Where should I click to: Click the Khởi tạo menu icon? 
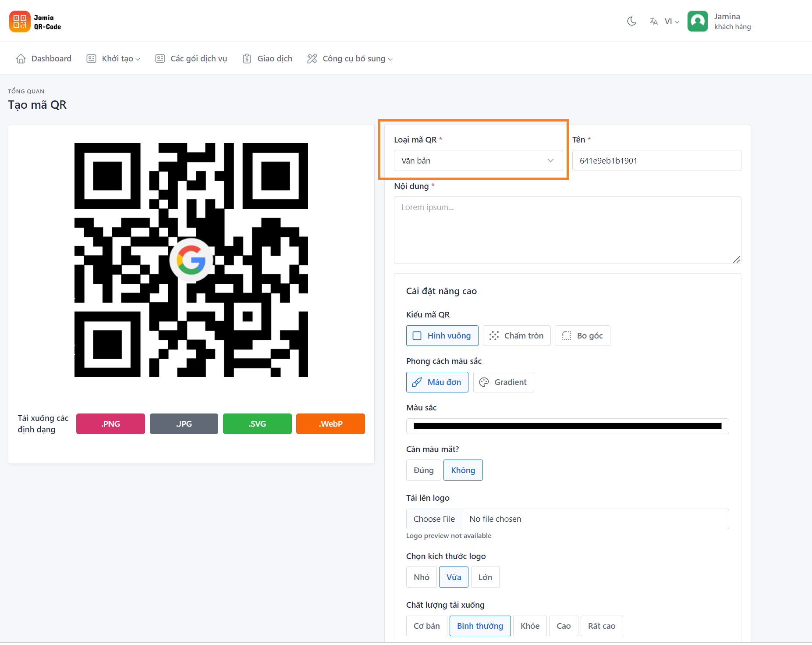pyautogui.click(x=91, y=58)
